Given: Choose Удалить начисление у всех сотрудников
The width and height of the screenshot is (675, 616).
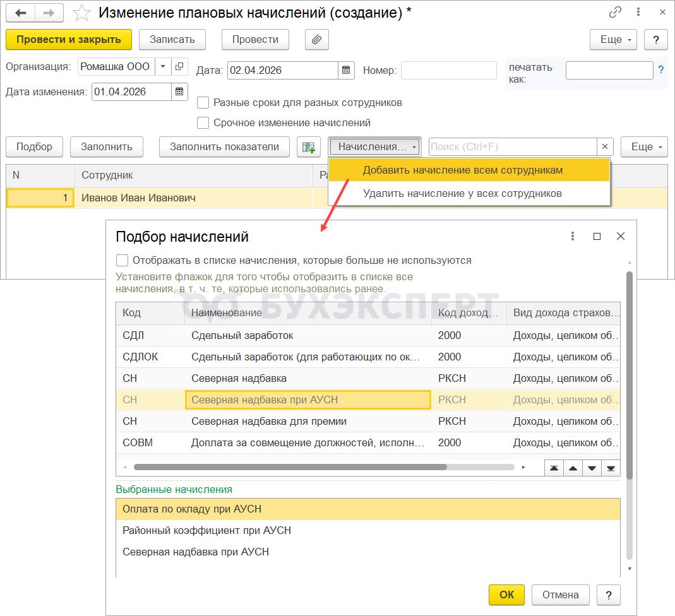Looking at the screenshot, I should pyautogui.click(x=462, y=193).
